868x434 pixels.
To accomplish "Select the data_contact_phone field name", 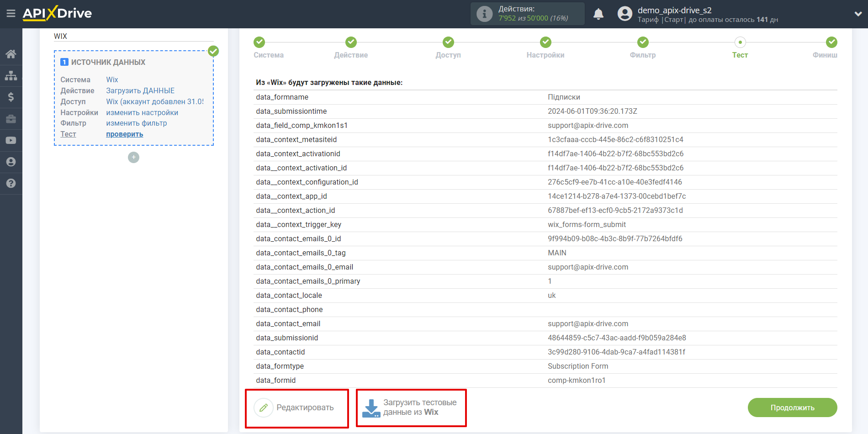I will click(x=290, y=309).
